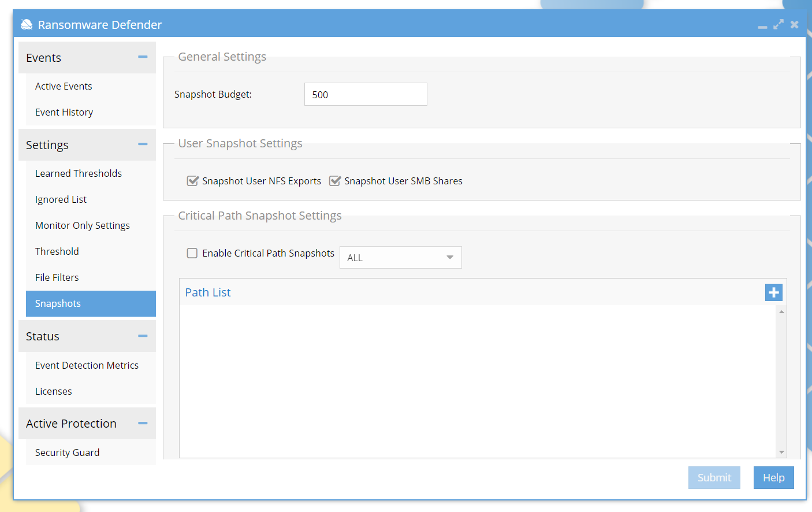
Task: Click the Active Protection section header
Action: click(x=87, y=424)
